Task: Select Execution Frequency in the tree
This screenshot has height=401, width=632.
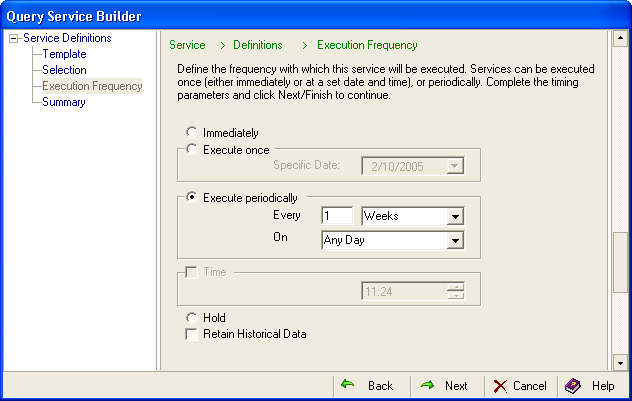Action: [x=92, y=86]
